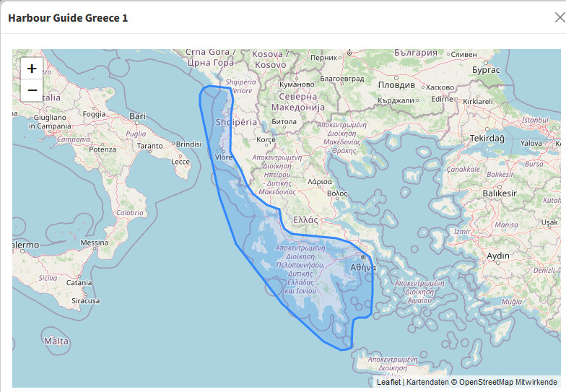
Task: Click the Messina label in Sicily
Action: point(94,243)
